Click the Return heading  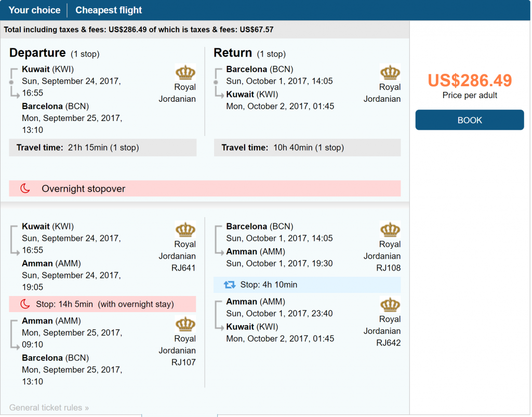(233, 53)
